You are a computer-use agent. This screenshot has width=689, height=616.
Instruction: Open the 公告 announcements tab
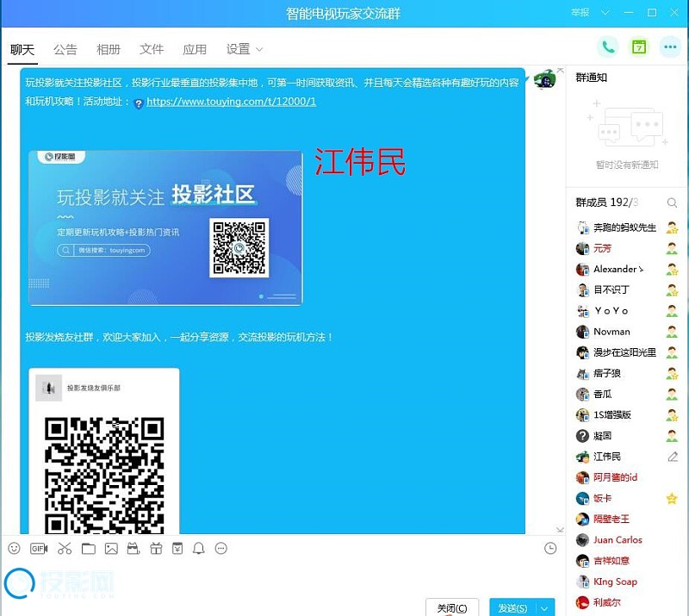point(65,50)
